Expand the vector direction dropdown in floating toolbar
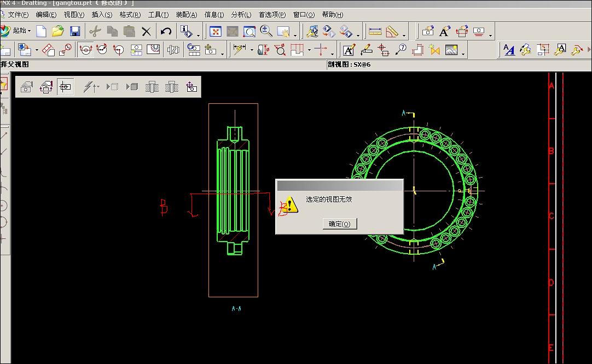Screen dimensions: 592x364 tap(97, 87)
